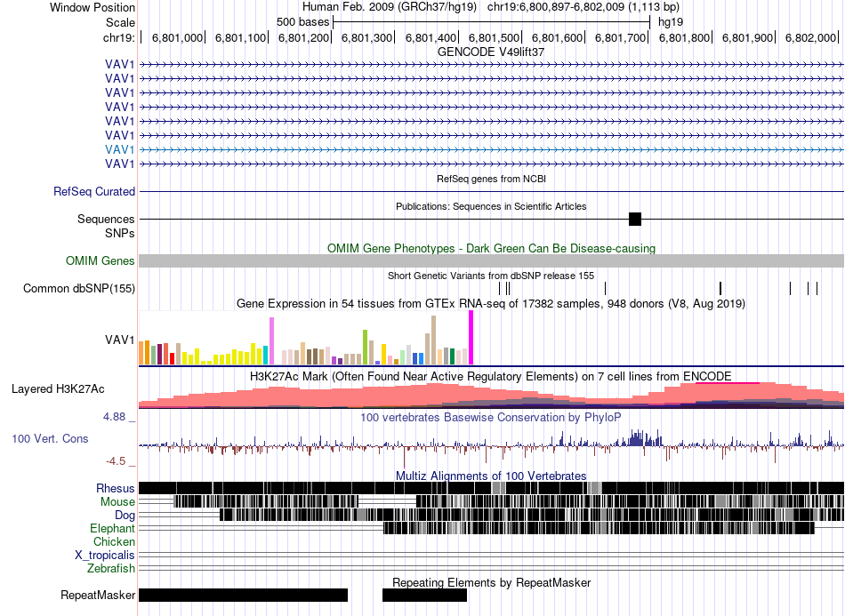Image resolution: width=845 pixels, height=616 pixels.
Task: Open the 100 Vert. Cons track label
Action: [50, 438]
